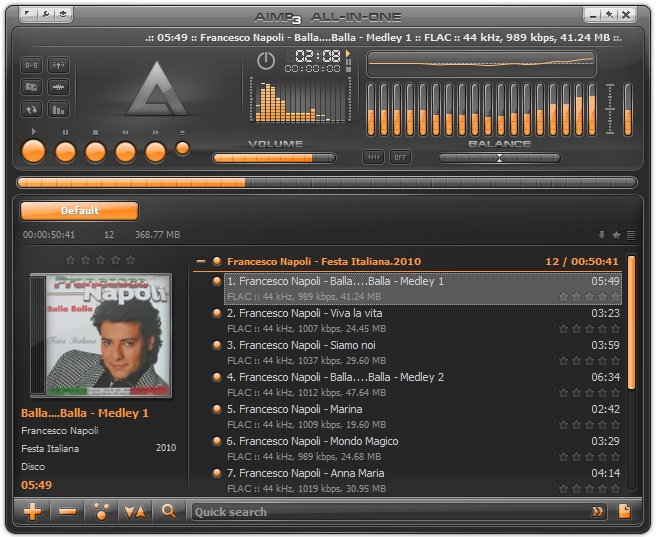Rate current song above album cover

click(100, 260)
